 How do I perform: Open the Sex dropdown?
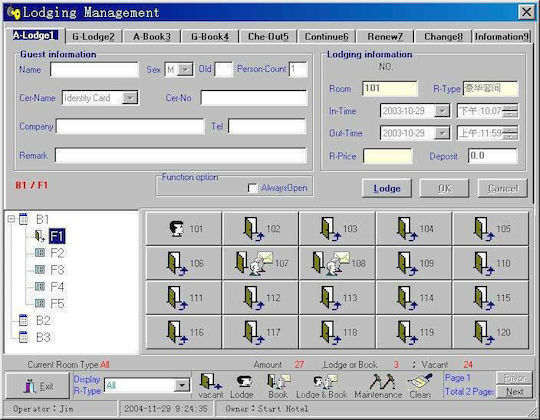pos(186,70)
